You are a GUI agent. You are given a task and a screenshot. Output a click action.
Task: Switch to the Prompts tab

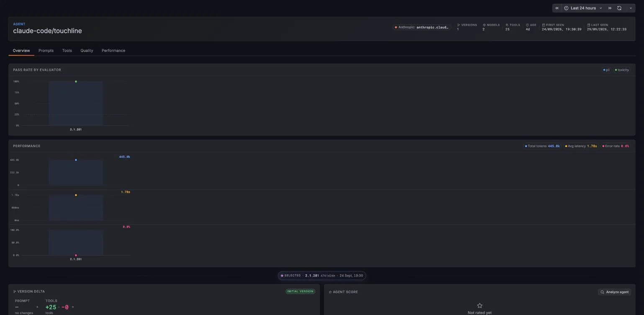click(46, 50)
